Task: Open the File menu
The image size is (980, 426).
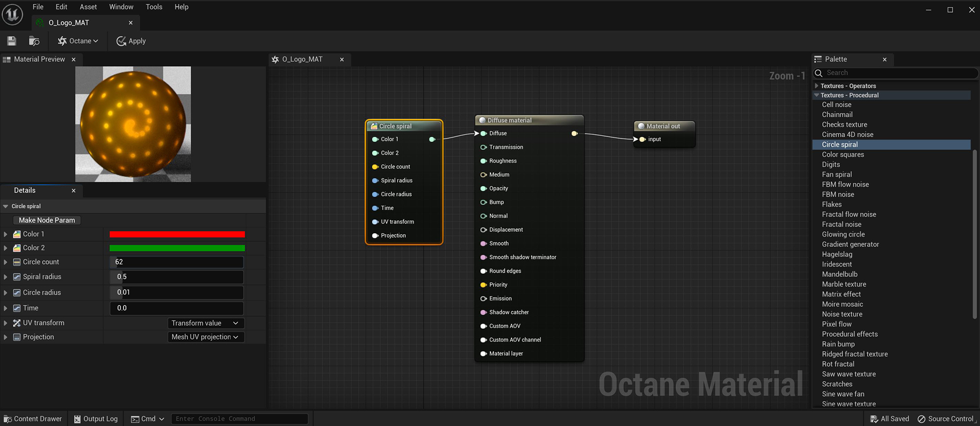Action: (38, 7)
